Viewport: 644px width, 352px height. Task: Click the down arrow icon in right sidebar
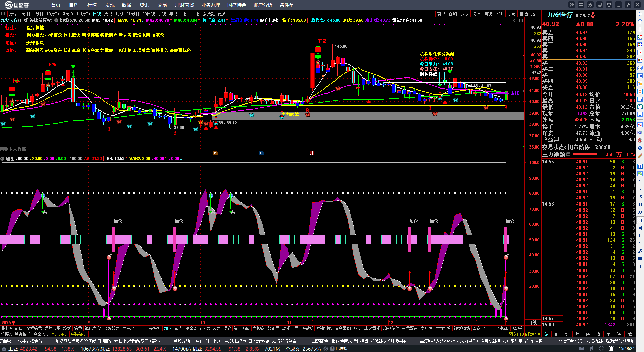640,30
